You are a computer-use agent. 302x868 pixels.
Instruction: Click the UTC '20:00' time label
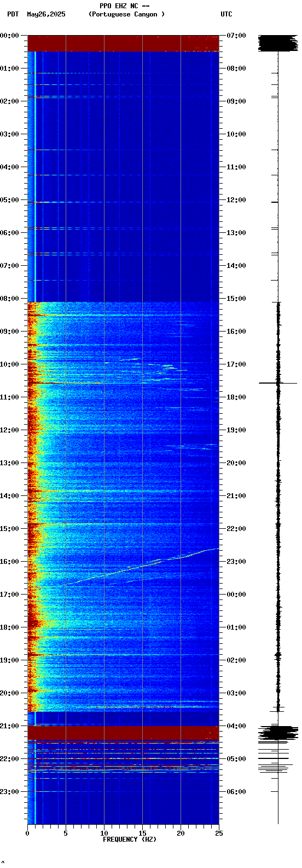(236, 463)
